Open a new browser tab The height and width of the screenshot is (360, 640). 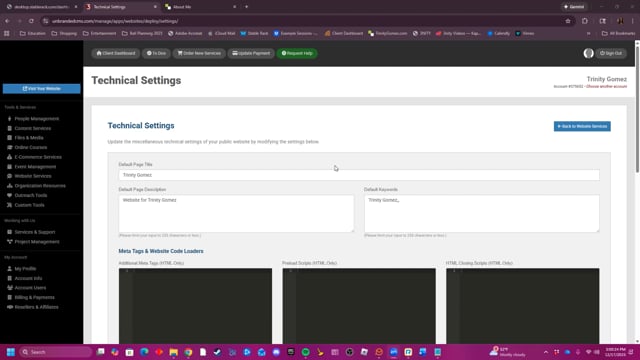247,7
